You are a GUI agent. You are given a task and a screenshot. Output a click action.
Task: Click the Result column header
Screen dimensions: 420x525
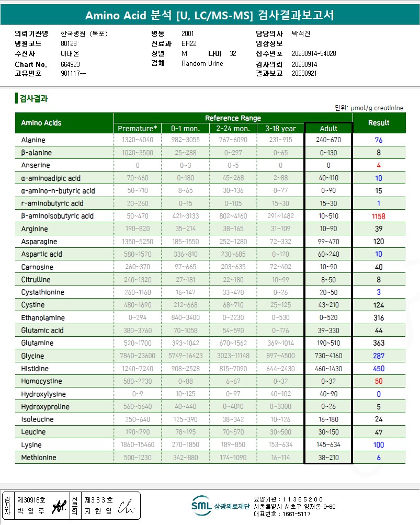coord(379,123)
